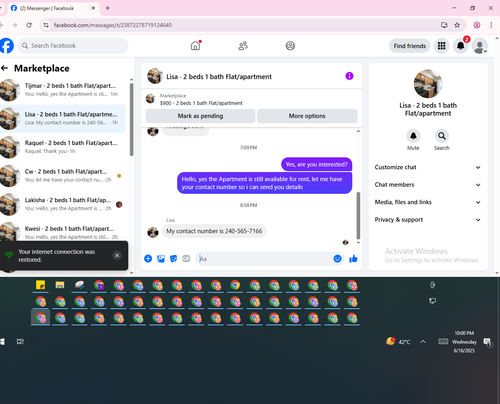Search in conversation magnifier icon

click(x=442, y=136)
